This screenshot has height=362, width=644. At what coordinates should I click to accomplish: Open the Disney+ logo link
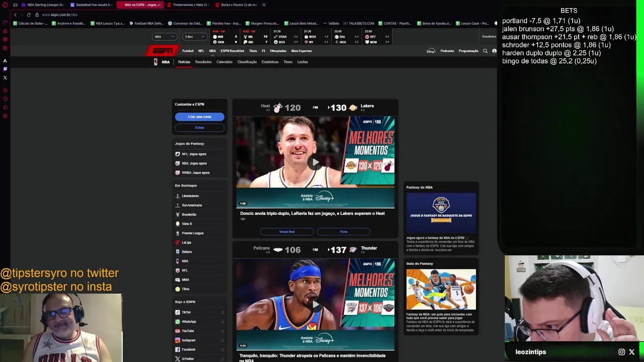pos(431,51)
